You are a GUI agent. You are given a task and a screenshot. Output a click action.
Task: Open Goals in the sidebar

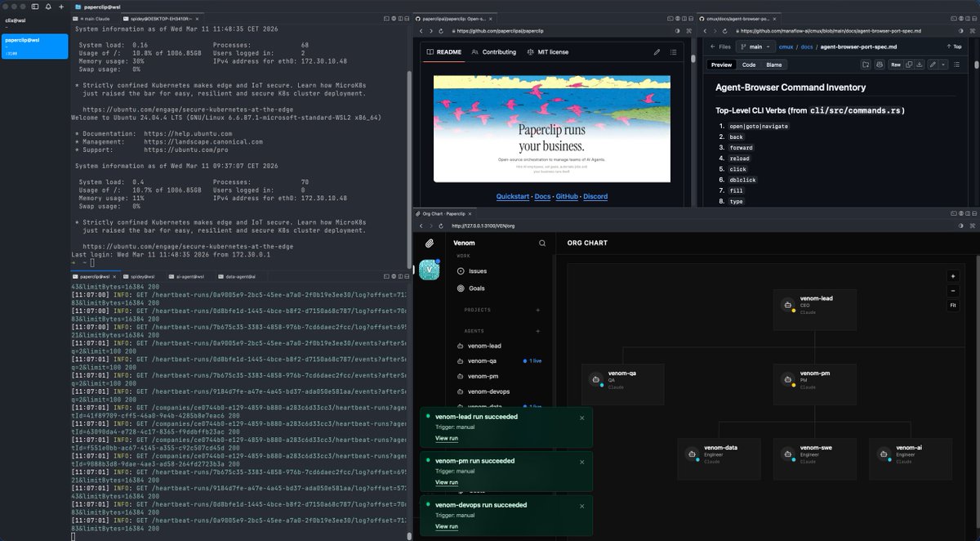pos(500,288)
